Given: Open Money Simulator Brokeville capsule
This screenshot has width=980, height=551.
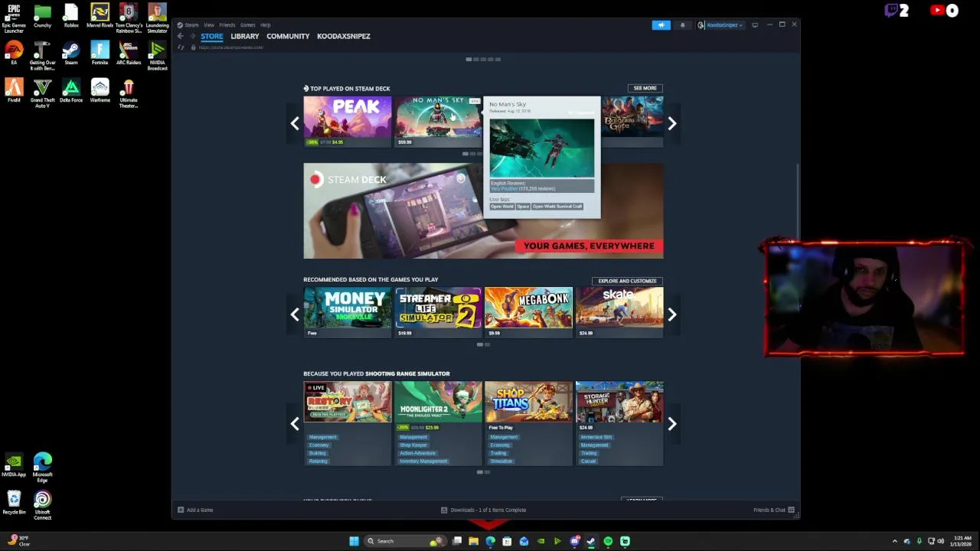Looking at the screenshot, I should point(348,312).
